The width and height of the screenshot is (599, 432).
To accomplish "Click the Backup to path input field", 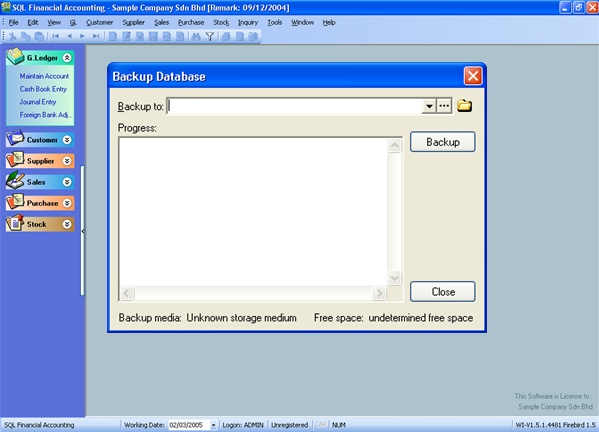I will tap(295, 106).
